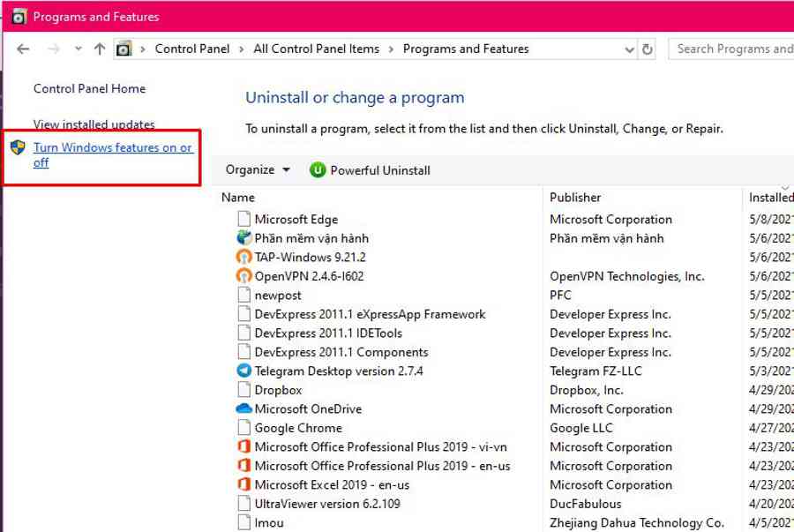Select the Dropbox program name

click(x=278, y=390)
